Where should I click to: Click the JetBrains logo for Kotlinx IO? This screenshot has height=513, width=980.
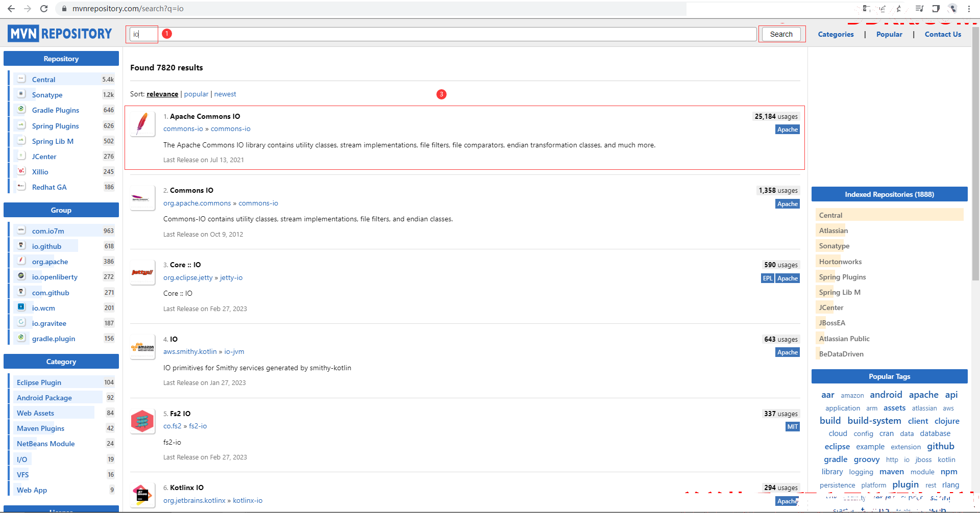point(142,495)
